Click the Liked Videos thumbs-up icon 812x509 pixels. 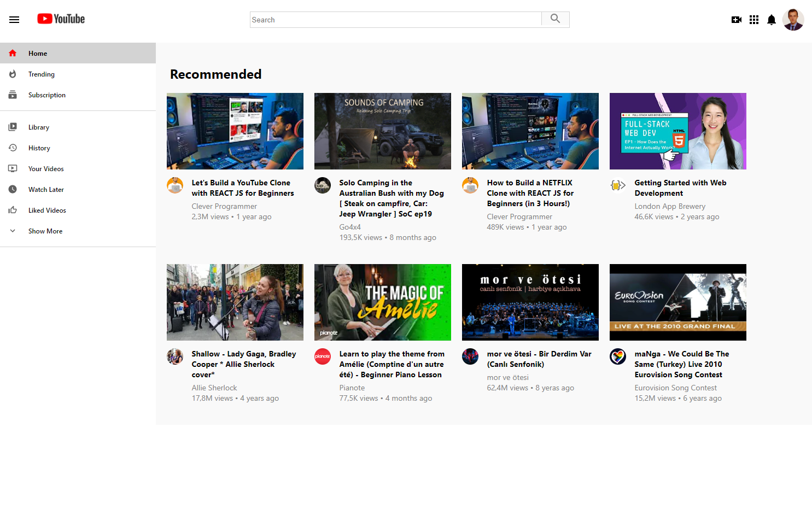[13, 210]
